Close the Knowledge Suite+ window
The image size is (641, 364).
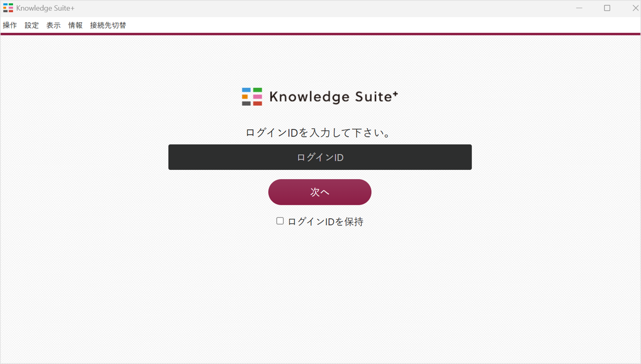(x=635, y=8)
